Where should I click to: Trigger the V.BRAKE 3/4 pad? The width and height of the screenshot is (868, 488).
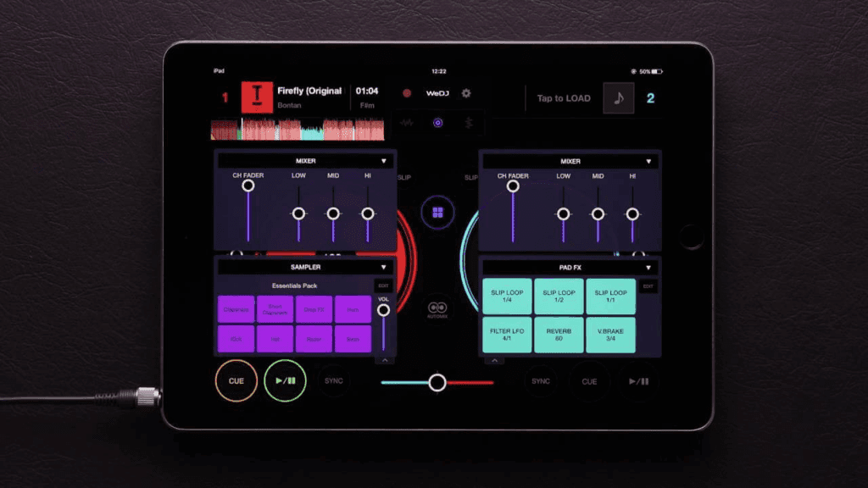coord(610,335)
